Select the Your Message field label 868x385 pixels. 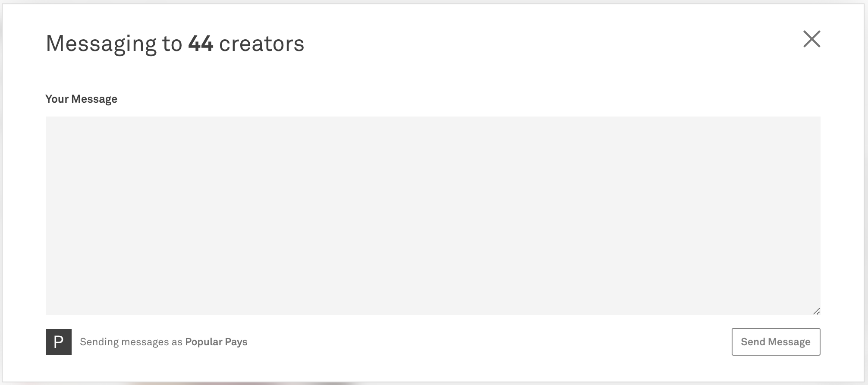coord(81,98)
